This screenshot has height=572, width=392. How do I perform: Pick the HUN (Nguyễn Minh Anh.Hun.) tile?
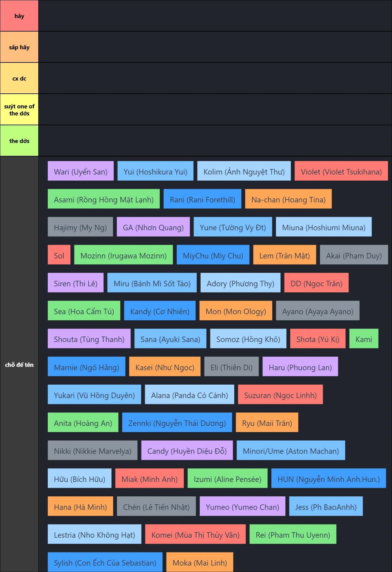(328, 479)
